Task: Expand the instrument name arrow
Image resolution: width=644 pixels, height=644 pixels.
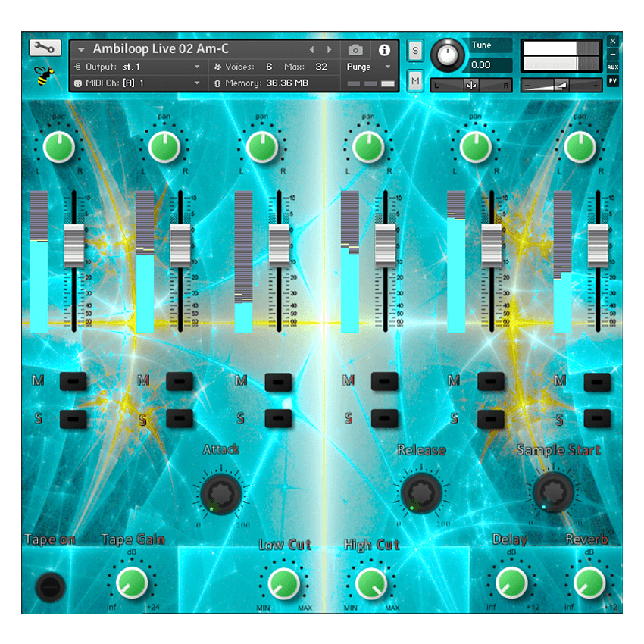Action: 81,50
